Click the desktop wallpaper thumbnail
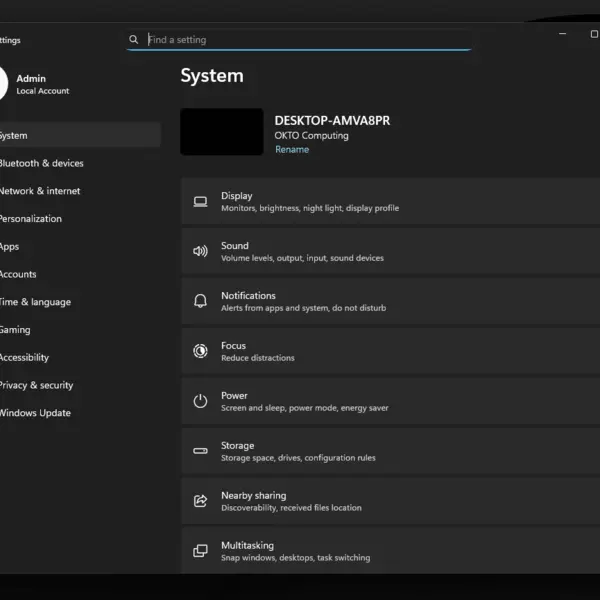Image resolution: width=600 pixels, height=600 pixels. tap(222, 132)
